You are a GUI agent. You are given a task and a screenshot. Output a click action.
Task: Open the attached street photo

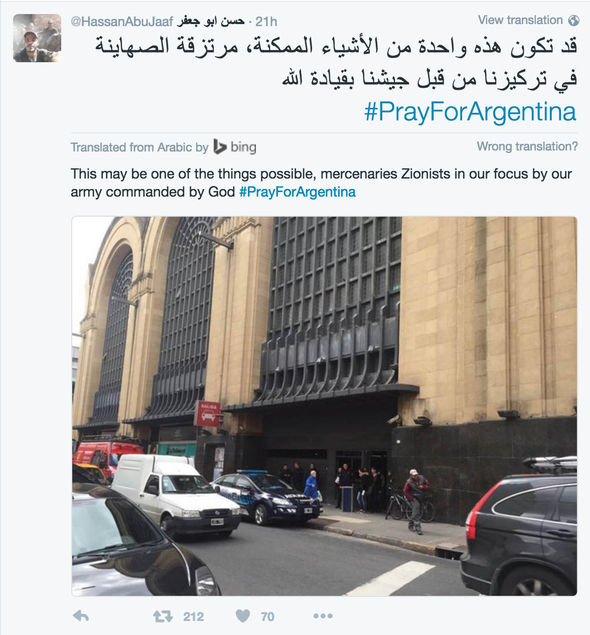tap(324, 406)
